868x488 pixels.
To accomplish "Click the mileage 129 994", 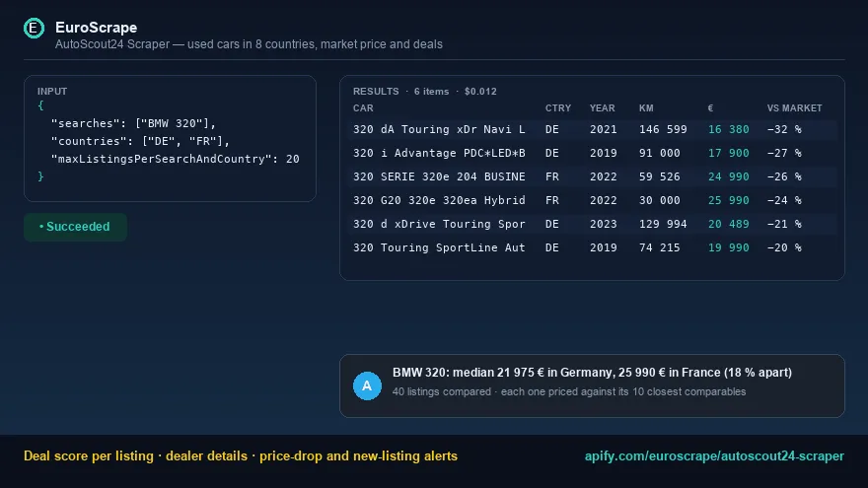I will (663, 224).
